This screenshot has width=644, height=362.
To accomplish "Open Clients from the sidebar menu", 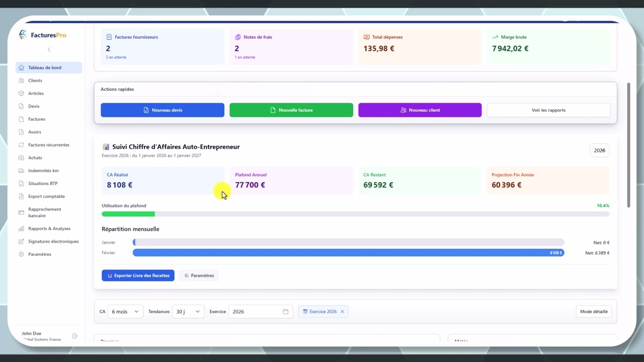I will pos(49,80).
